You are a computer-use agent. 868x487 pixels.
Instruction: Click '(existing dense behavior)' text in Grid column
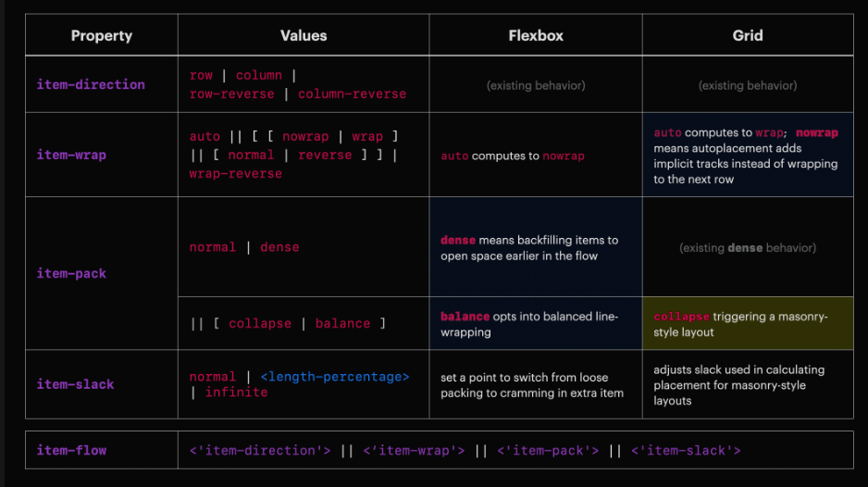point(748,247)
